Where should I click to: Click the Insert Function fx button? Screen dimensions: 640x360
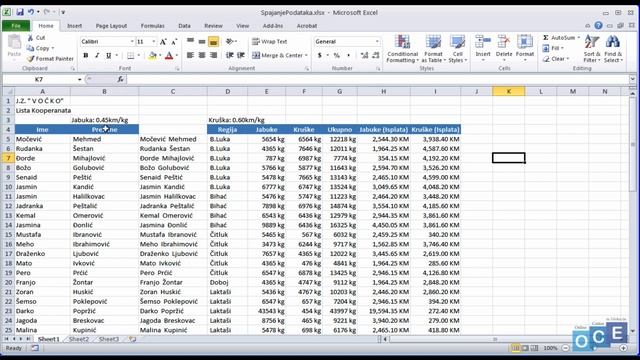click(120, 79)
